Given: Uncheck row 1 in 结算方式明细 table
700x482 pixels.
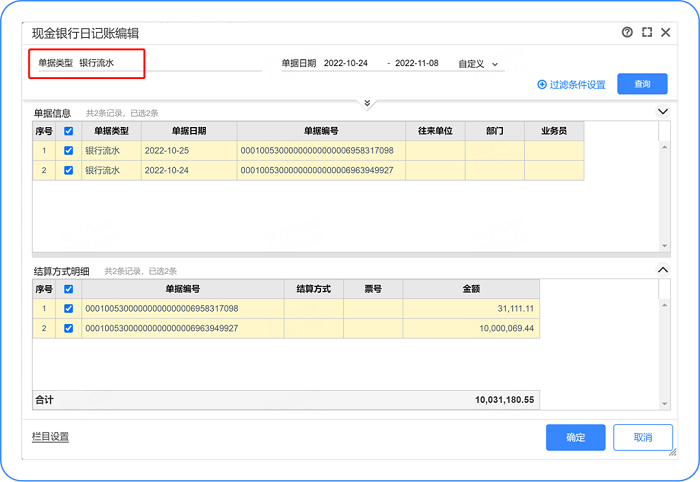Looking at the screenshot, I should point(68,309).
